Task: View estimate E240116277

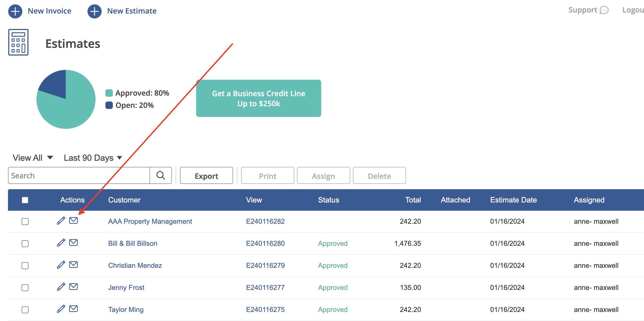Action: 265,288
